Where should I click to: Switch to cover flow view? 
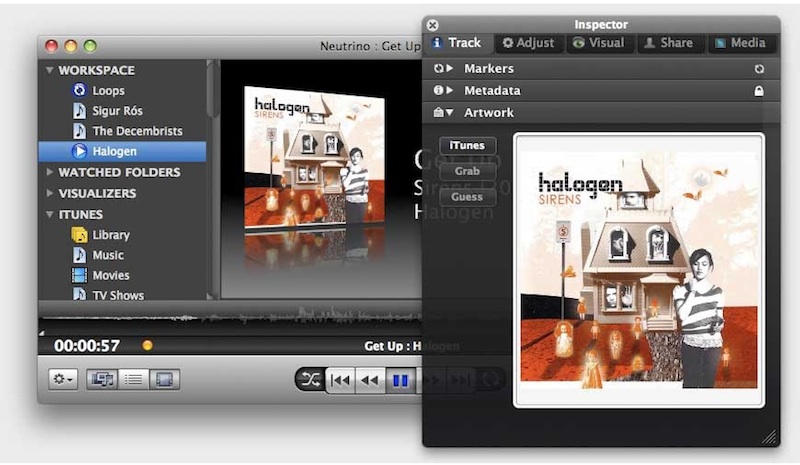101,380
